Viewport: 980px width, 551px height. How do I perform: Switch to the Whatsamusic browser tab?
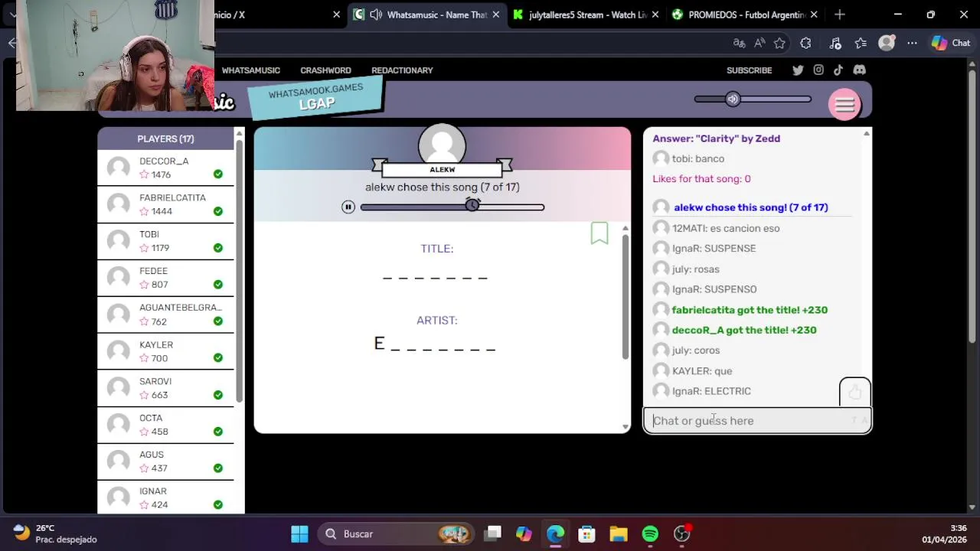coord(426,15)
